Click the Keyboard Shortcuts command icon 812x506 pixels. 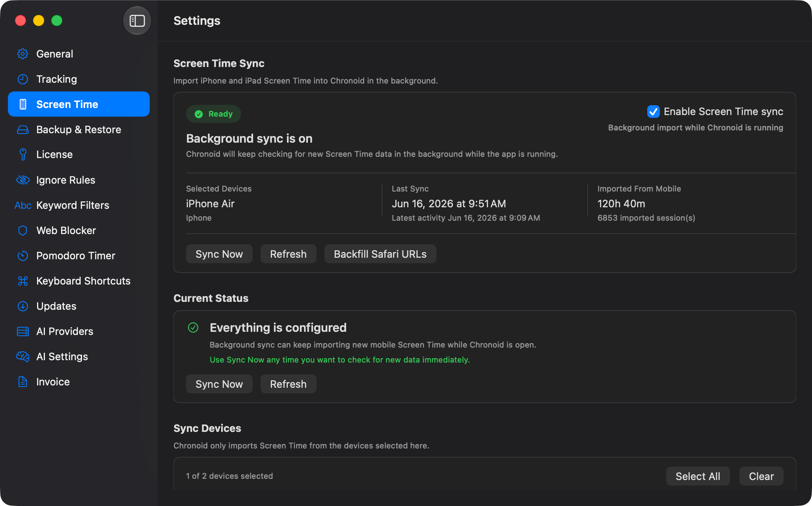coord(23,281)
